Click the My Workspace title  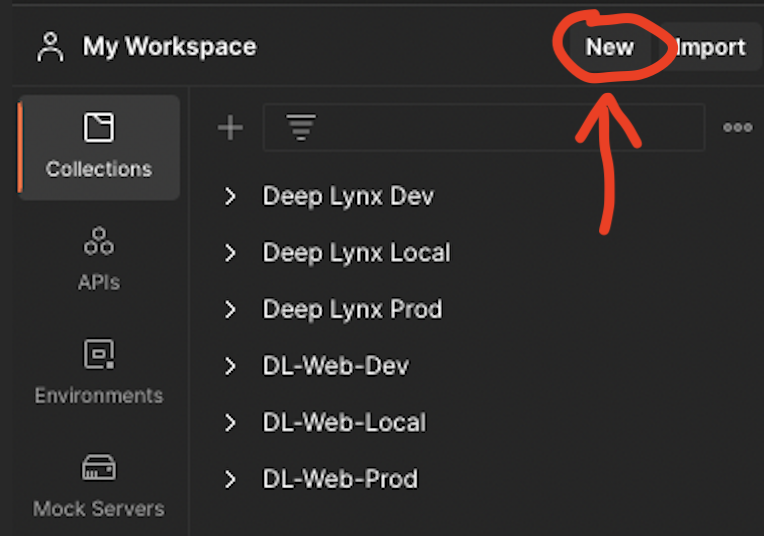tap(169, 47)
